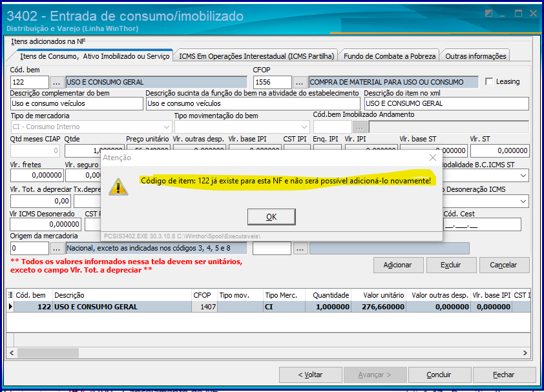The image size is (544, 392).
Task: Click the Origem da mercadoria code field
Action: pos(30,249)
